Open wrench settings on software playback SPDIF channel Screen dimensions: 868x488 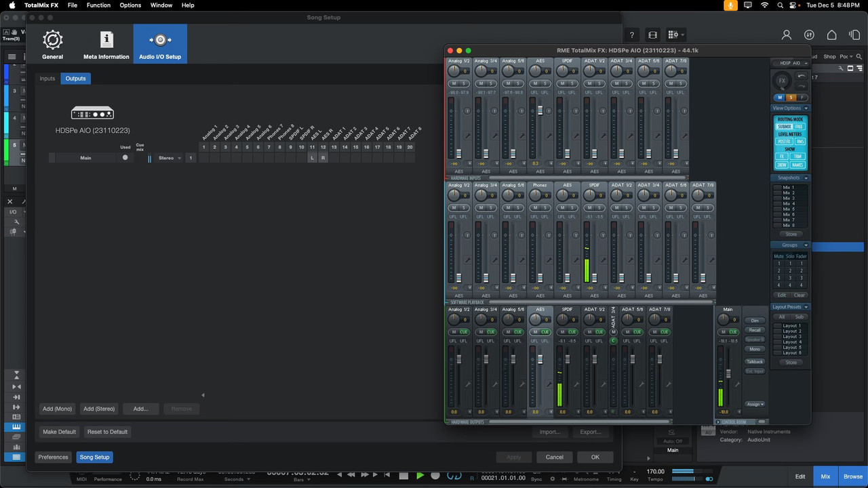[604, 260]
